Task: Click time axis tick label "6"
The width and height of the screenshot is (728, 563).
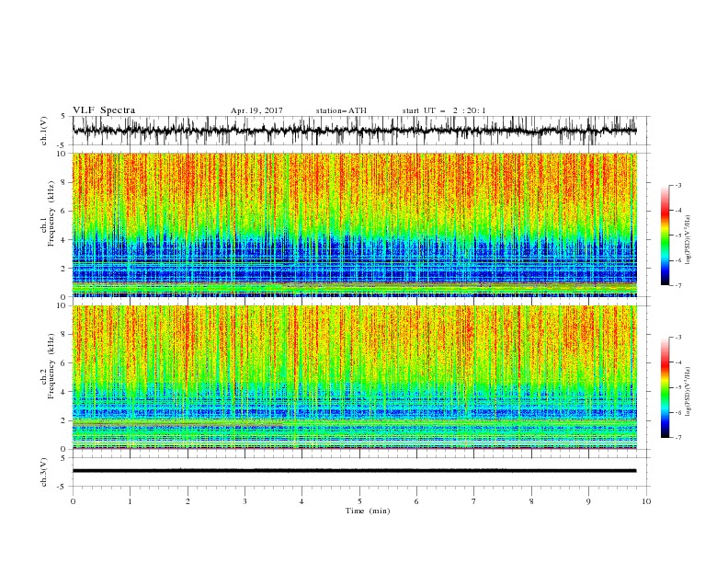Action: 416,501
